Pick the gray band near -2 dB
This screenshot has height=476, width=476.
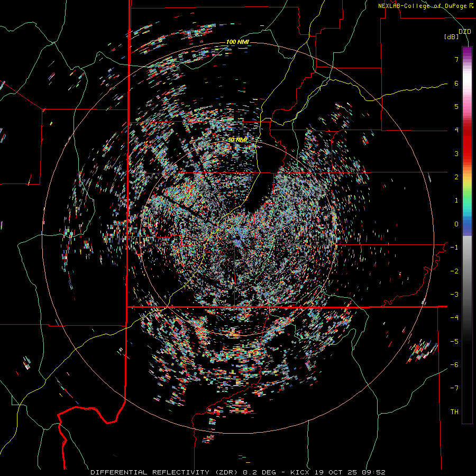coord(467,271)
